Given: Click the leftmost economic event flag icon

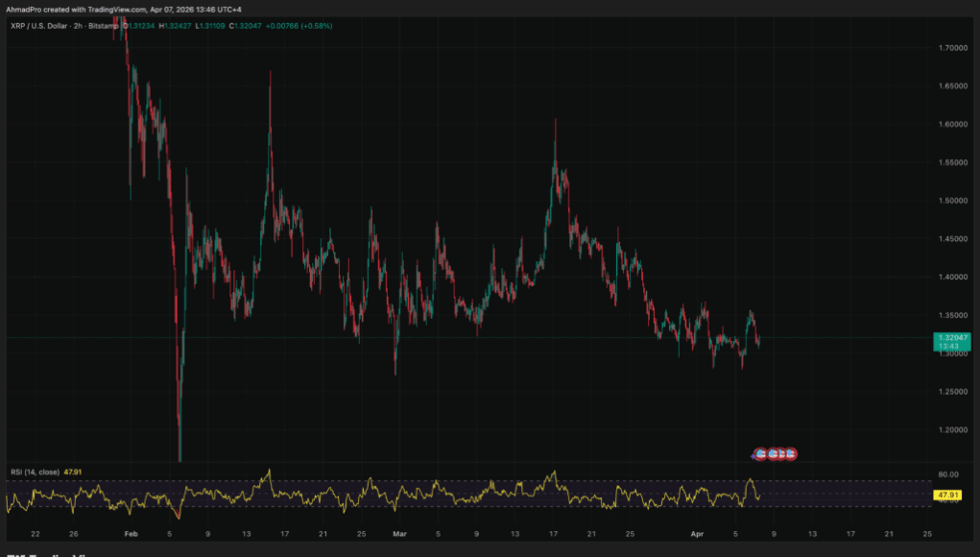Looking at the screenshot, I should (760, 453).
